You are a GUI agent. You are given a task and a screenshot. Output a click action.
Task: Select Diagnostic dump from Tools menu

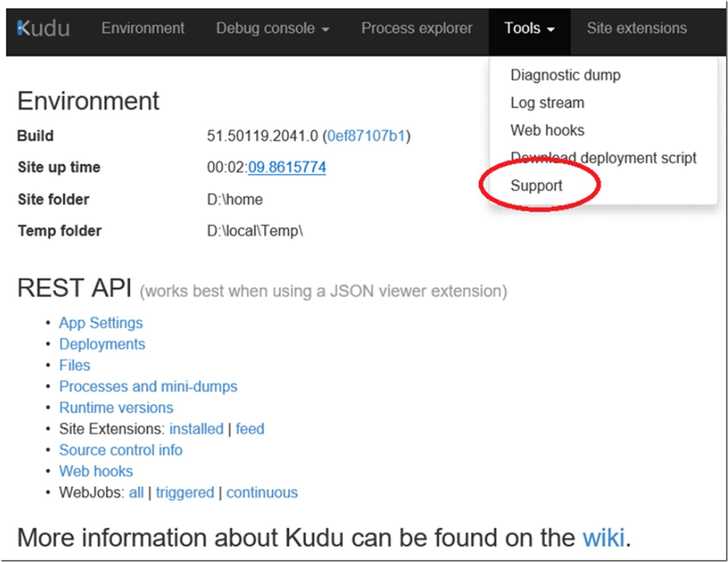[565, 75]
